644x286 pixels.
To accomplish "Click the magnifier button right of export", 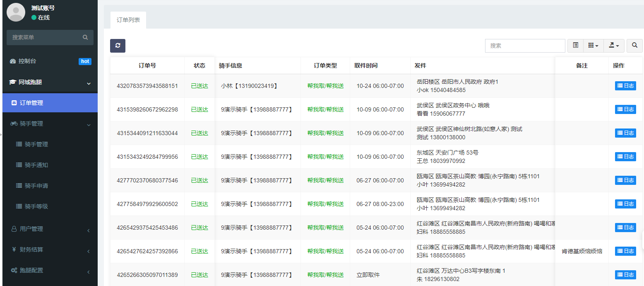I will (634, 46).
